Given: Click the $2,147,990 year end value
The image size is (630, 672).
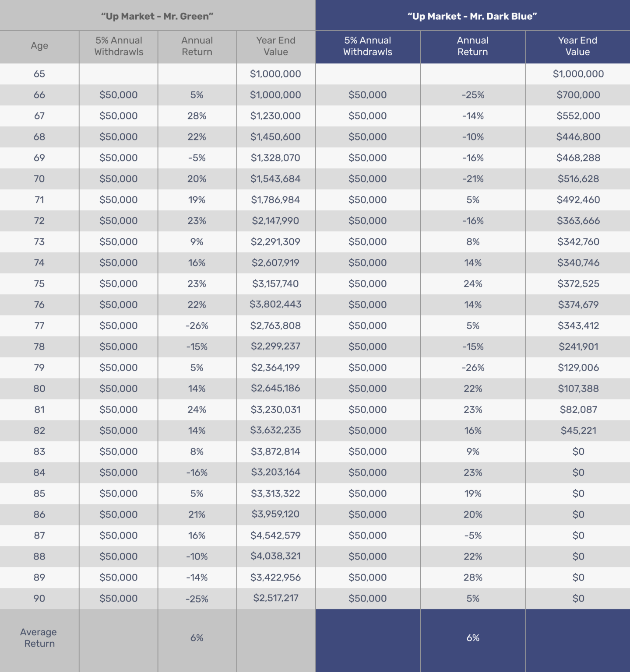Looking at the screenshot, I should pyautogui.click(x=275, y=221).
